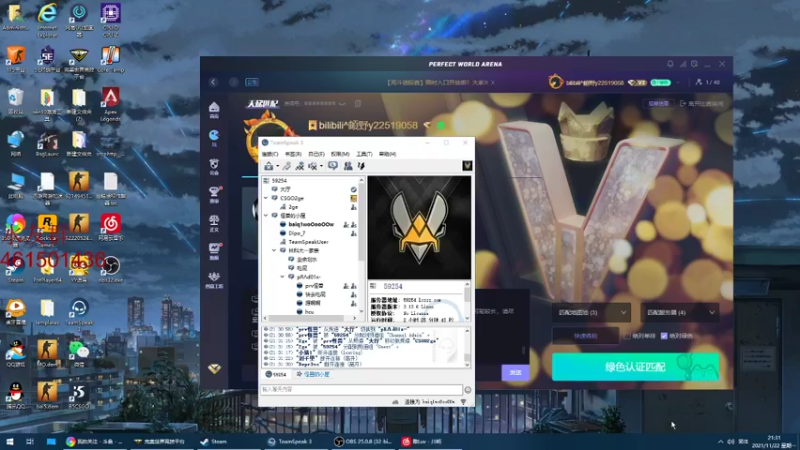Start the green certified match button

635,367
